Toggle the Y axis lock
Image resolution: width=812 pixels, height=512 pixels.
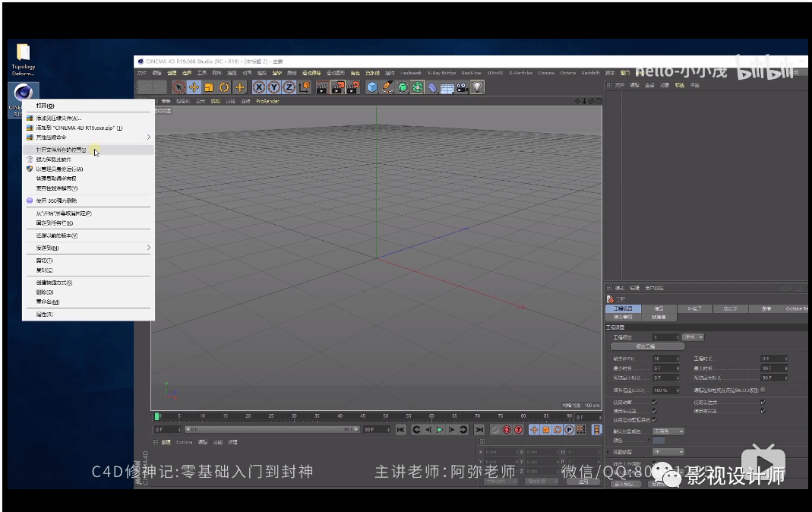click(x=274, y=87)
